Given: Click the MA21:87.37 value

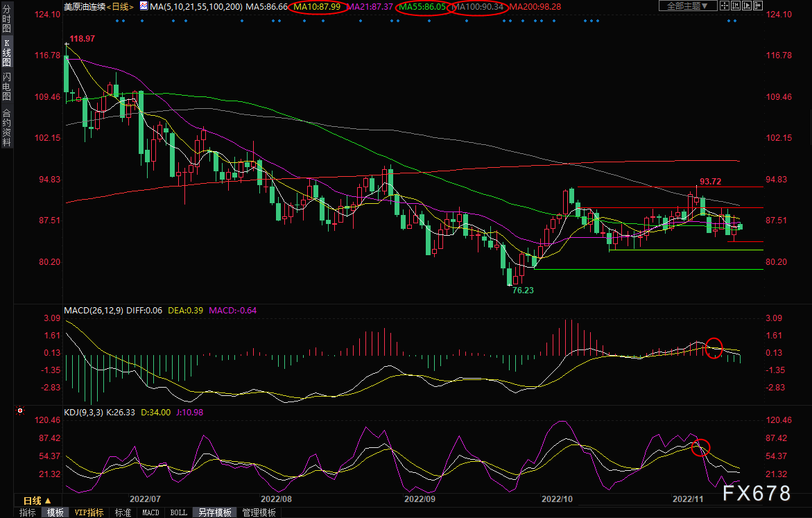Looking at the screenshot, I should click(x=370, y=7).
